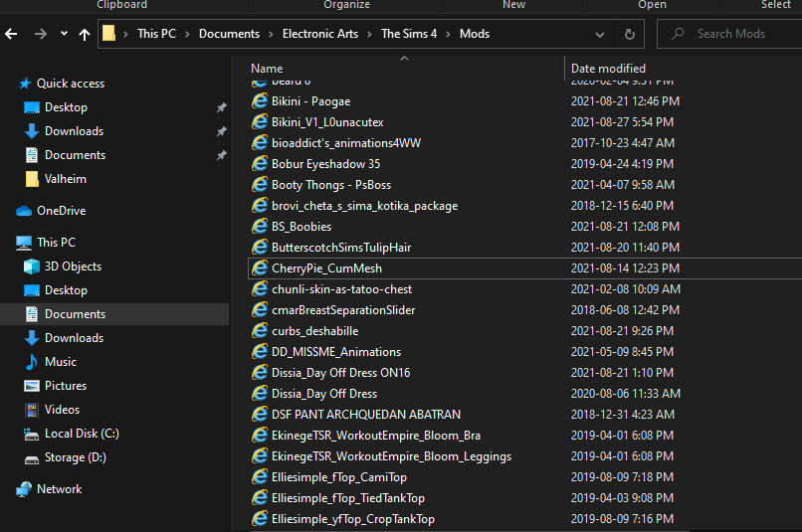
Task: Sort by Date modified column header
Action: (x=608, y=69)
